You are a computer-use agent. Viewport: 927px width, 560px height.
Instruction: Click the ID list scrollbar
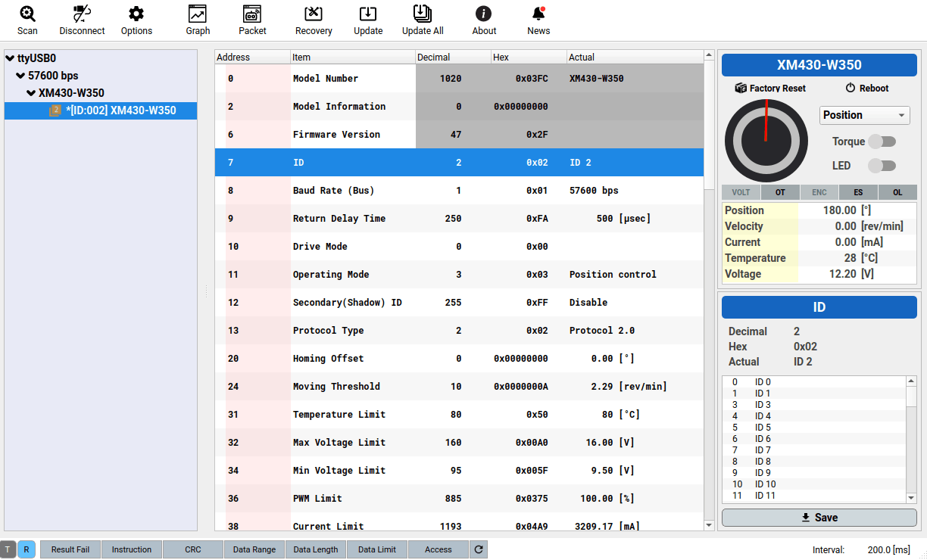(x=912, y=439)
